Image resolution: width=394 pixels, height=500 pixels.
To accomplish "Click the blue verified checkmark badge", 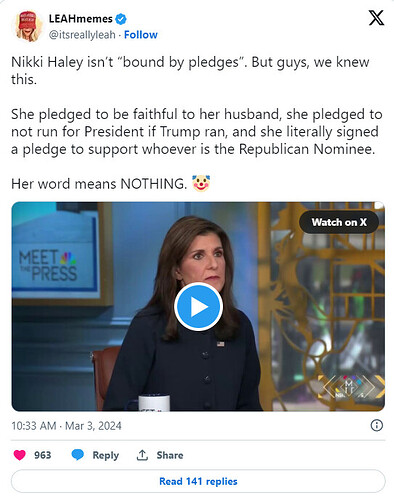I will pos(121,19).
